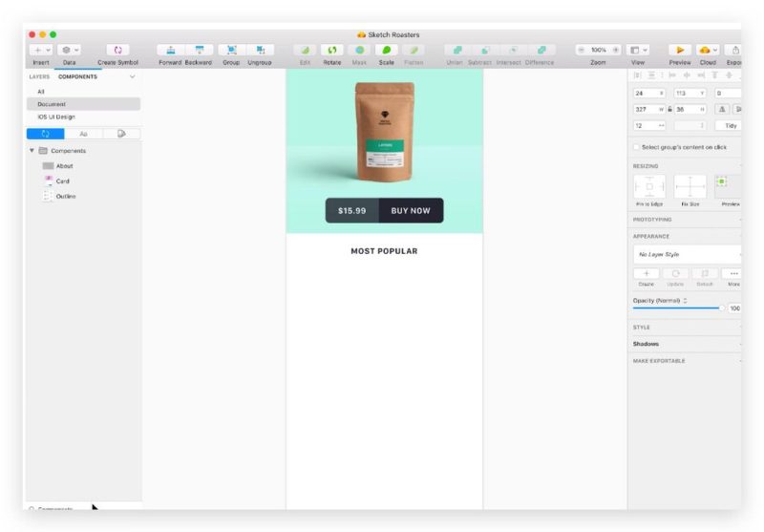Toggle the Fix Size resizing control

tap(690, 186)
